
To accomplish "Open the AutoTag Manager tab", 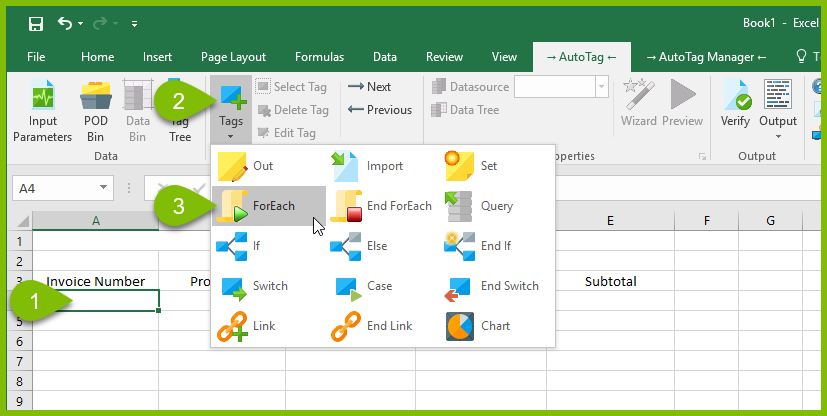I will click(706, 57).
